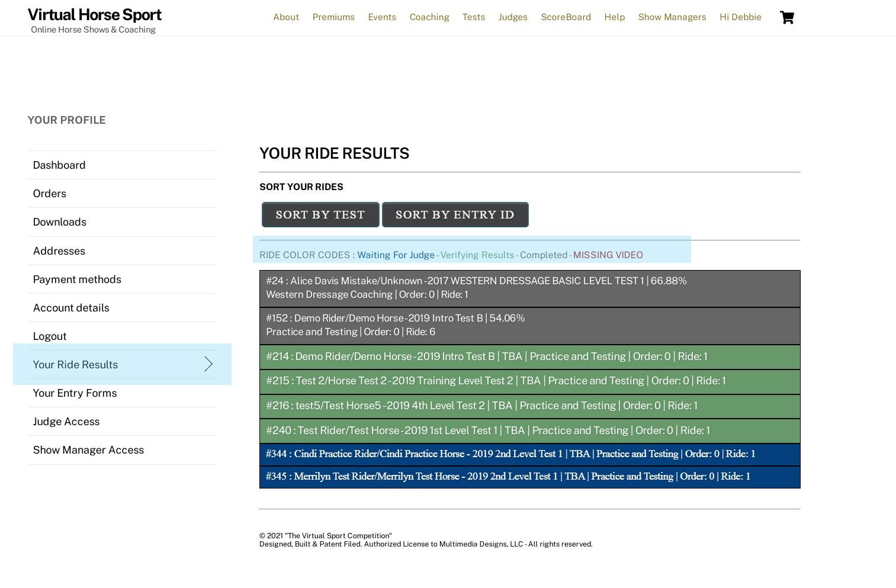Open the Coaching navigation link
Screen dimensions: 896x588
[429, 17]
